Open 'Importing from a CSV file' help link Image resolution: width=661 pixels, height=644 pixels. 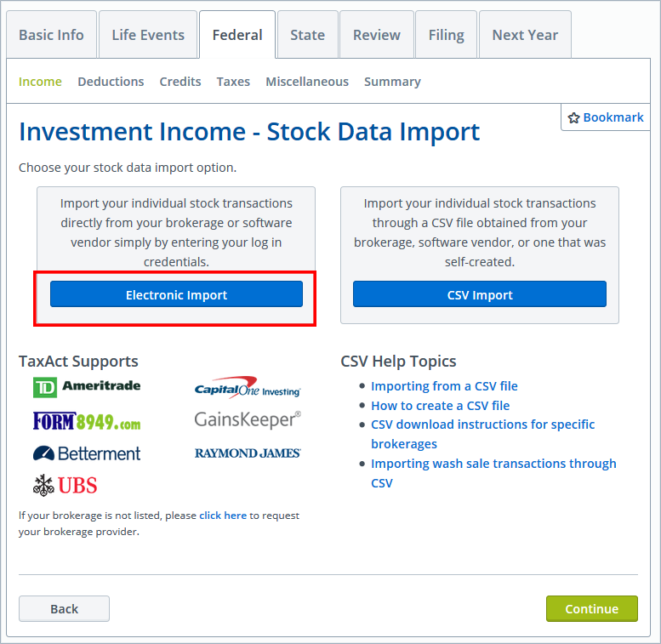(444, 386)
